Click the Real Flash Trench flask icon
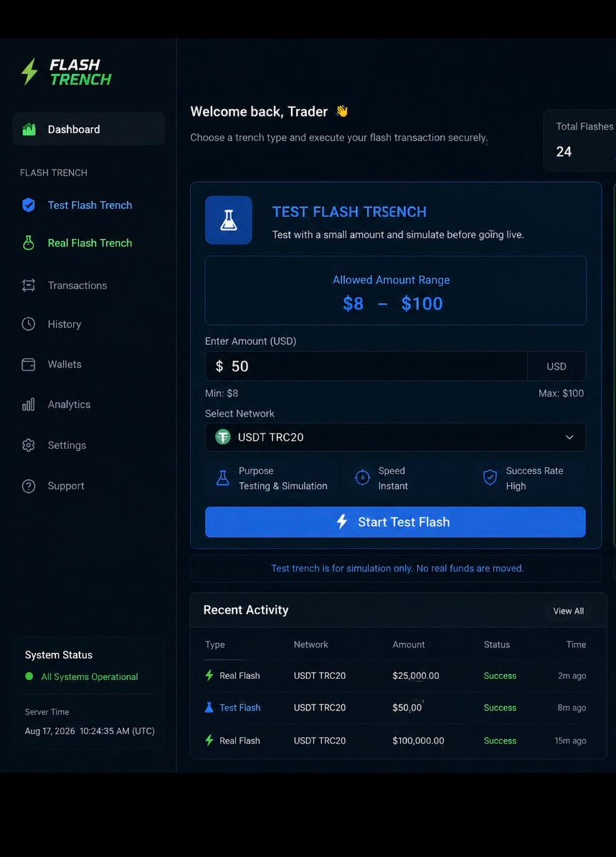Viewport: 616px width, 857px height. coord(29,243)
